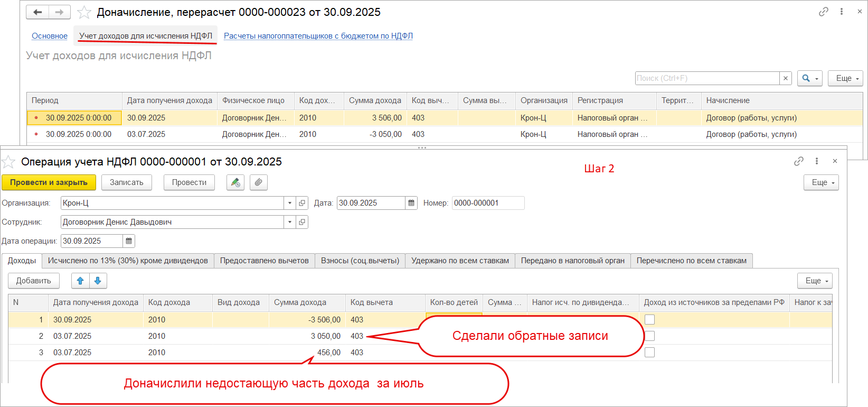Switch to Предоставлено вычетов tab
The image size is (868, 407).
coord(264,261)
